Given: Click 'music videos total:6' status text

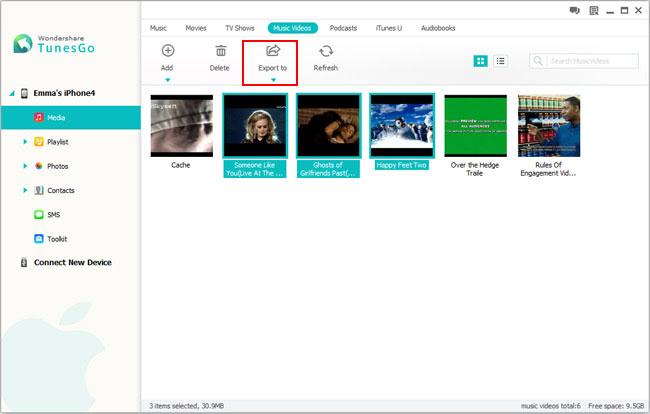Looking at the screenshot, I should click(x=551, y=406).
